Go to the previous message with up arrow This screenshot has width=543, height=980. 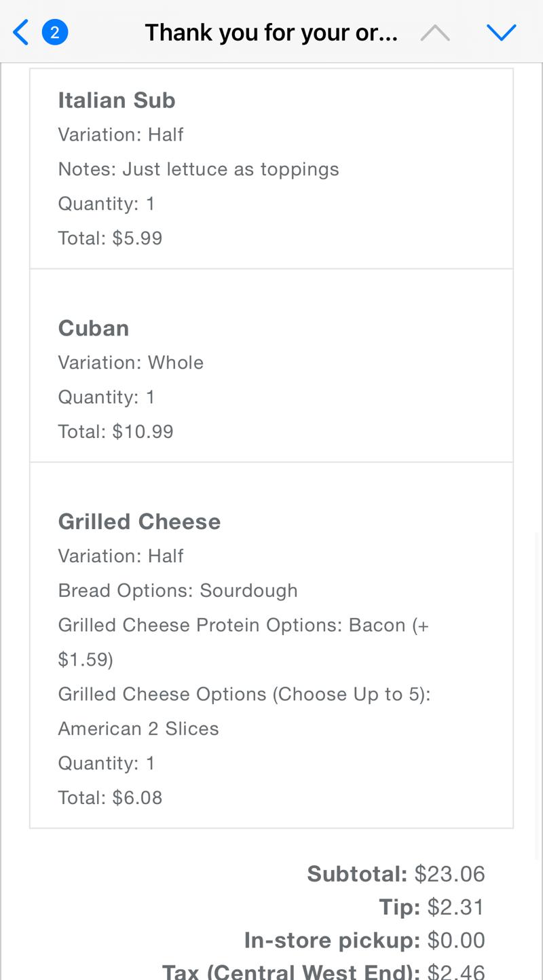(x=435, y=32)
